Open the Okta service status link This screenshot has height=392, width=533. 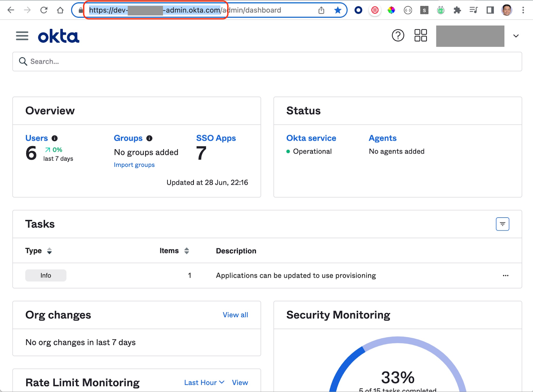[311, 138]
